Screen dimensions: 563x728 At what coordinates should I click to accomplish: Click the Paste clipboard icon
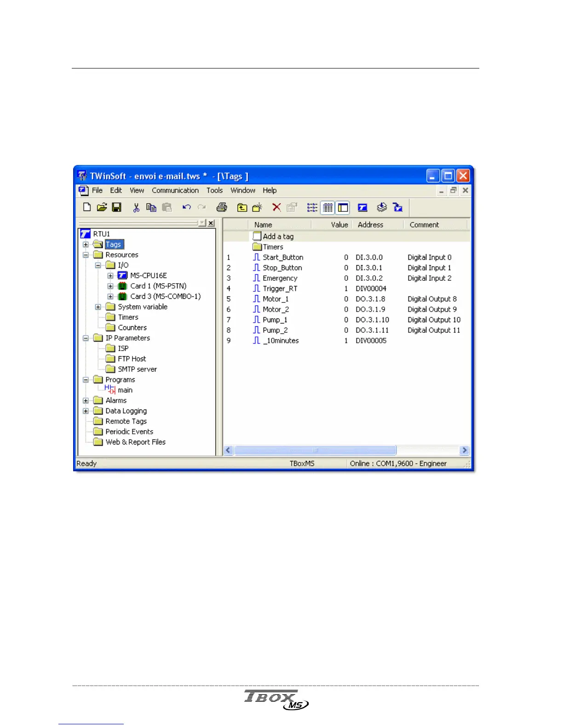pos(167,207)
